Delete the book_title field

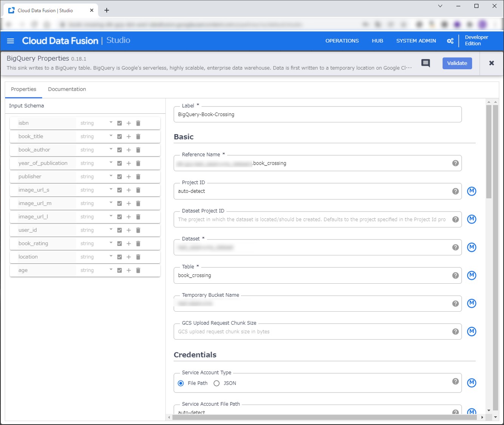tap(138, 136)
